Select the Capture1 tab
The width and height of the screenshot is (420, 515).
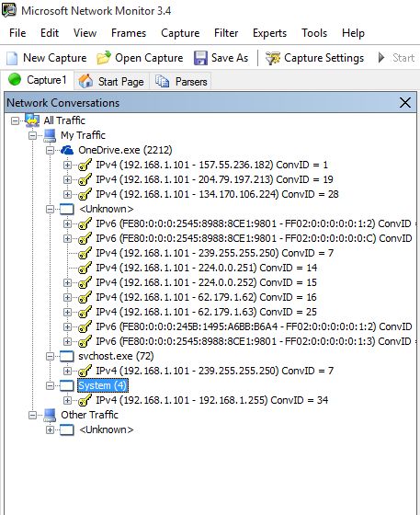point(37,80)
